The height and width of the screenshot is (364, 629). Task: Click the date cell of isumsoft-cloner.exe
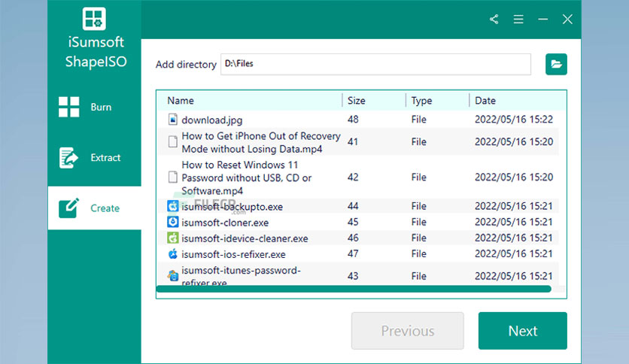tap(514, 222)
